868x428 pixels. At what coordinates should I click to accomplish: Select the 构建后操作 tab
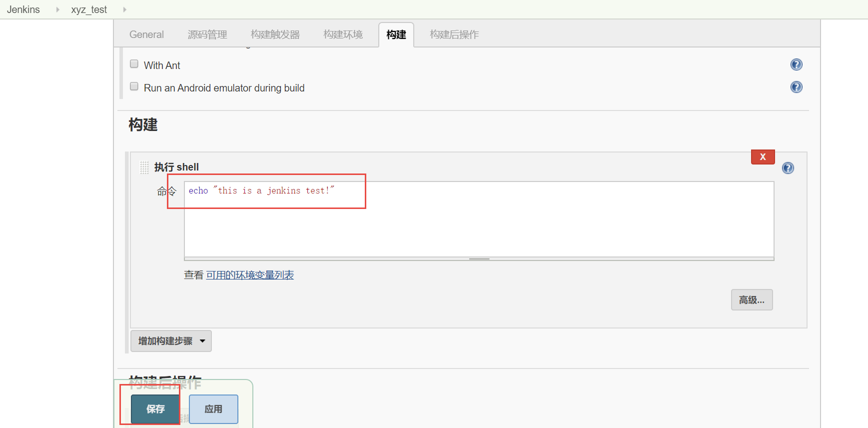point(454,34)
